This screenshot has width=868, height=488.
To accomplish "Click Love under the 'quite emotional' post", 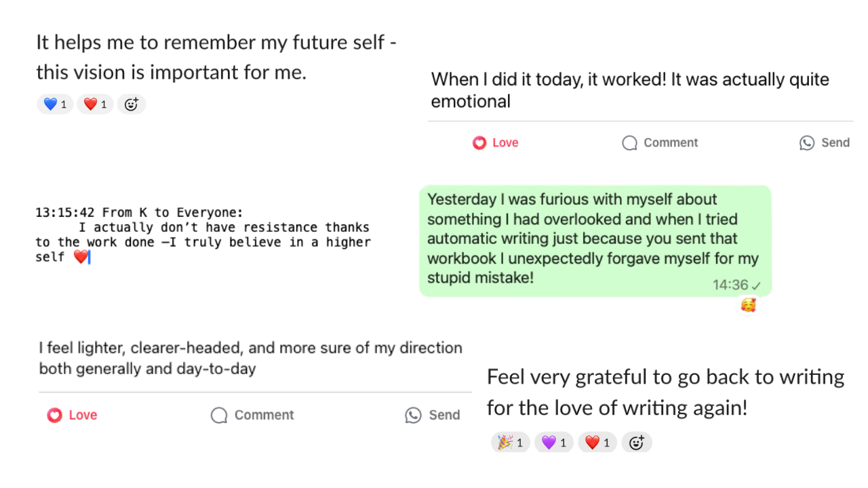I will tap(496, 143).
